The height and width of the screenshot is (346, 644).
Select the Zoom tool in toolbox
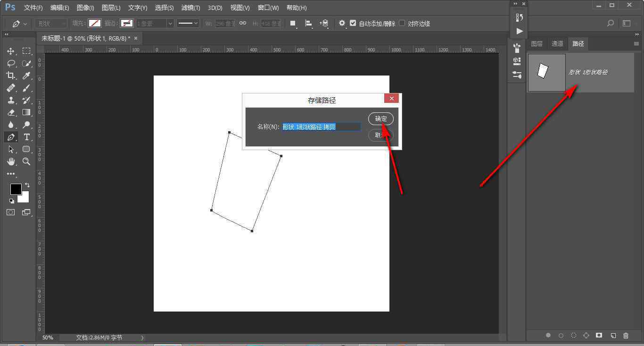click(x=26, y=161)
